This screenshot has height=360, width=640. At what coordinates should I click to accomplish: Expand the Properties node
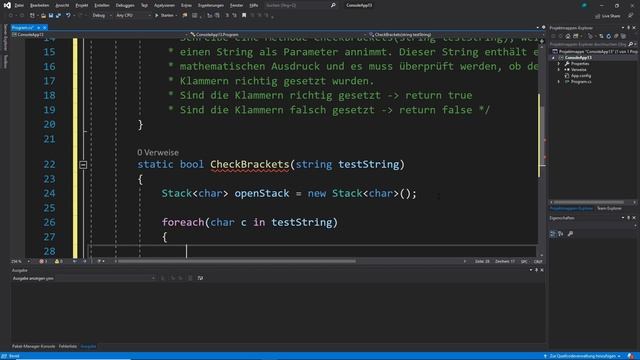559,64
